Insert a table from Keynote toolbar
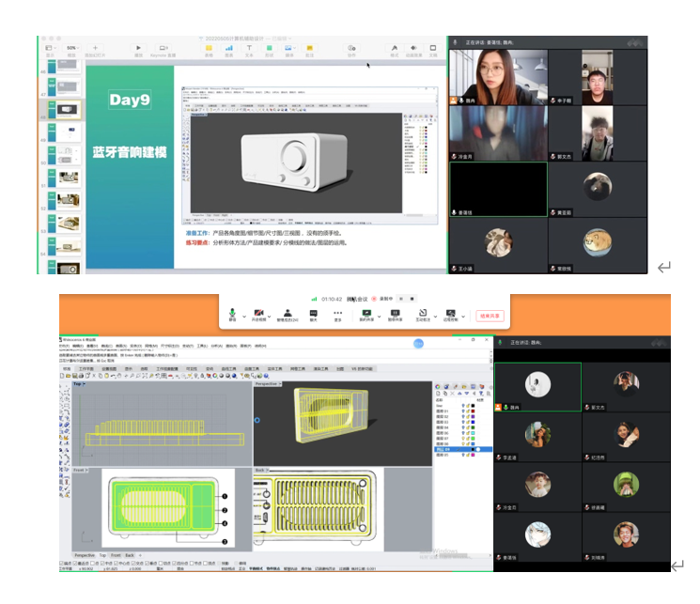This screenshot has width=700, height=604. point(209,48)
